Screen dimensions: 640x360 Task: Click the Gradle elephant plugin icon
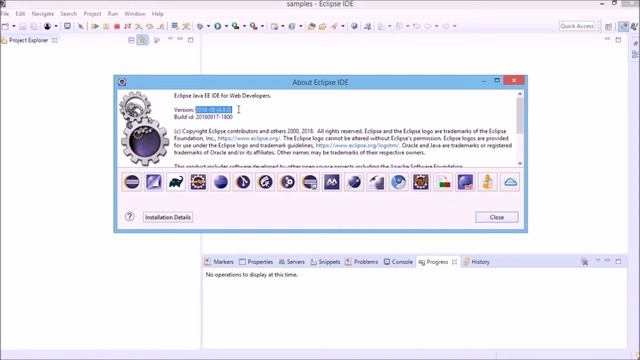(x=176, y=182)
